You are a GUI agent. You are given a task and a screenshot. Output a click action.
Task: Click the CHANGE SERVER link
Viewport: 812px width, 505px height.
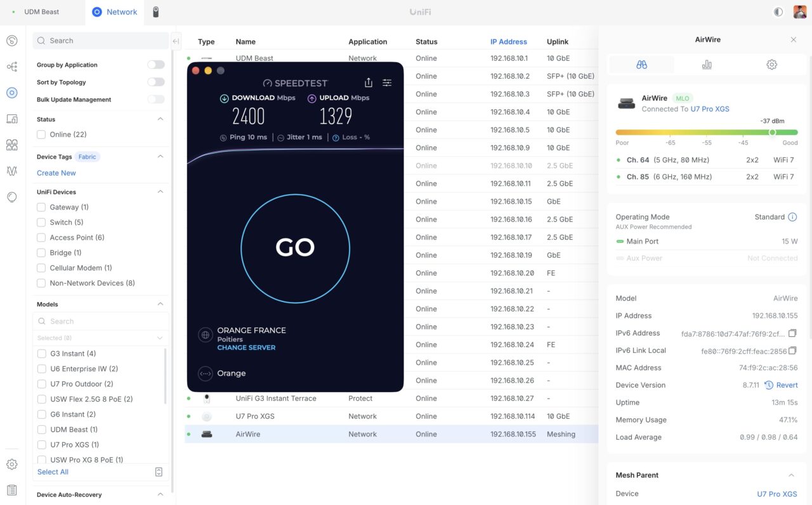click(x=246, y=348)
